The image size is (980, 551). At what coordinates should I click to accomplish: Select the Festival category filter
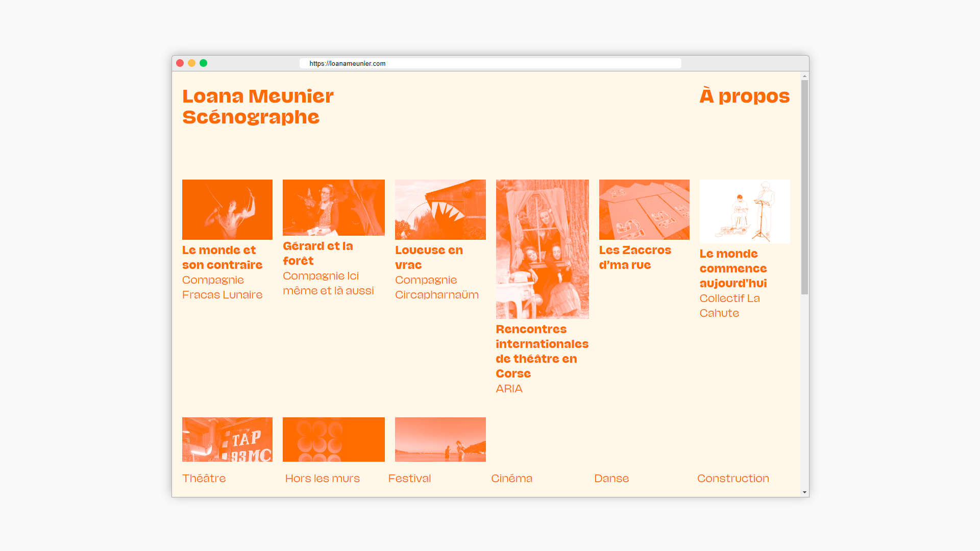[409, 479]
